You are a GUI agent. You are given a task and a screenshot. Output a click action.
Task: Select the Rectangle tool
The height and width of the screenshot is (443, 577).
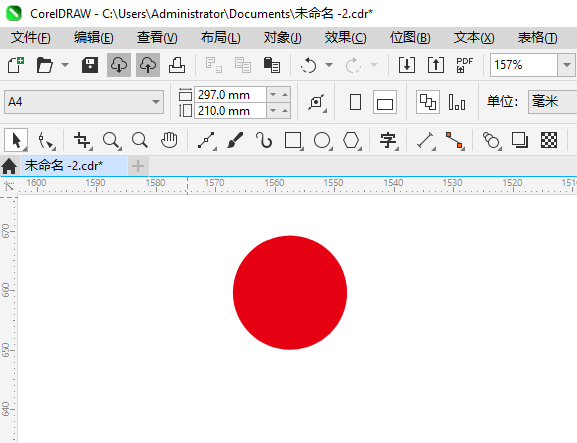coord(294,140)
